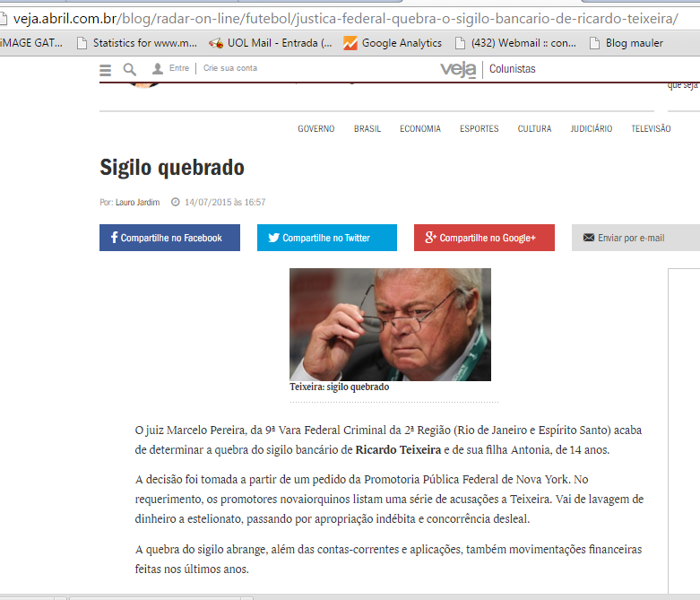Go to TELEVISÃO category

click(x=651, y=128)
